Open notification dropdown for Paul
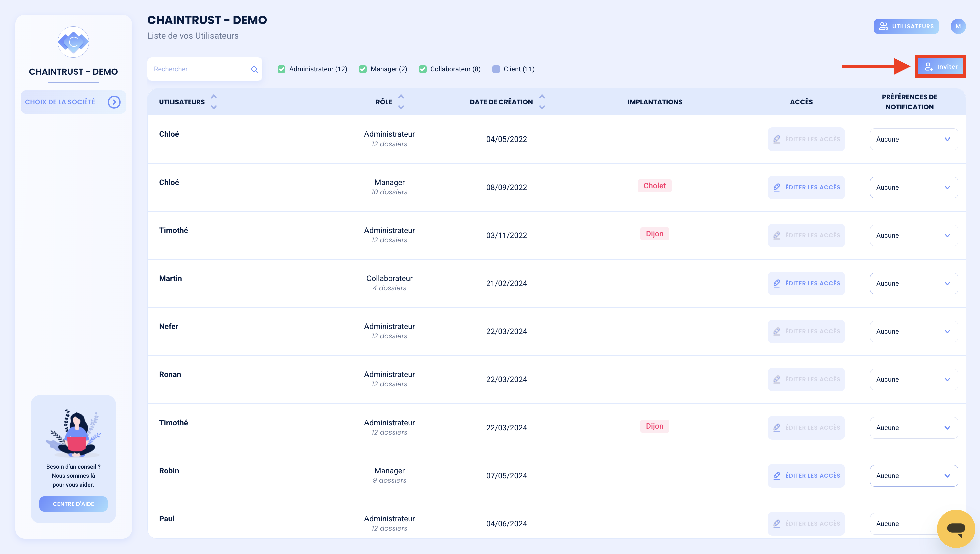 (914, 524)
